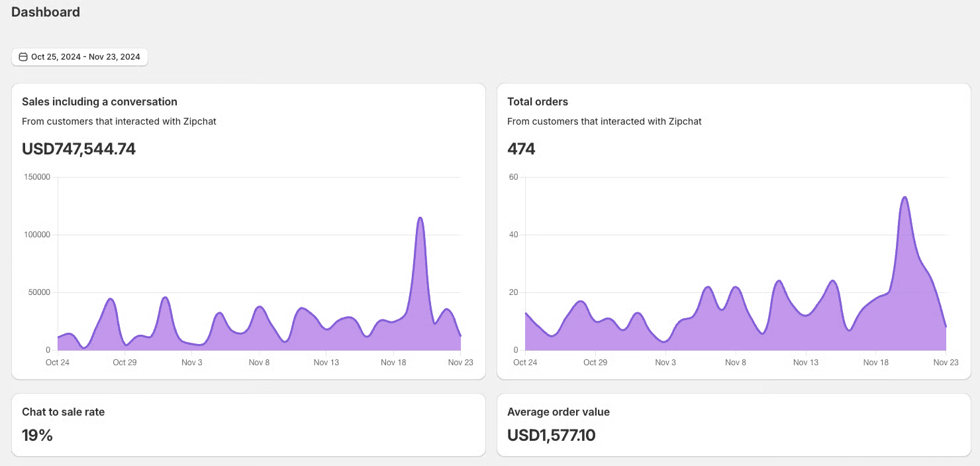Click the Nov 23 x-axis label on orders chart
This screenshot has height=466, width=980.
(946, 363)
